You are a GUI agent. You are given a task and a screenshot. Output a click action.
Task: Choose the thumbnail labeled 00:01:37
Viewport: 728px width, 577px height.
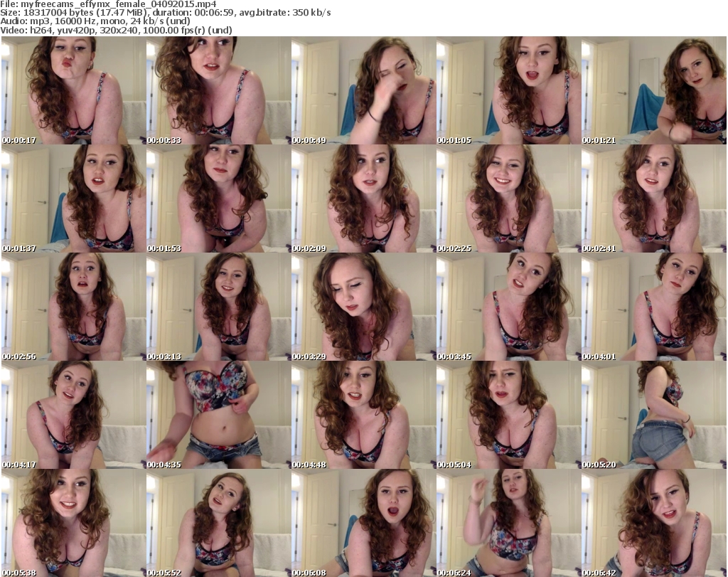74,198
